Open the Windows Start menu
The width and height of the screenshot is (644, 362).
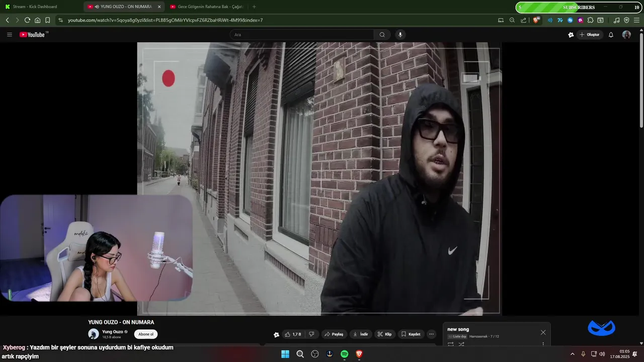285,354
